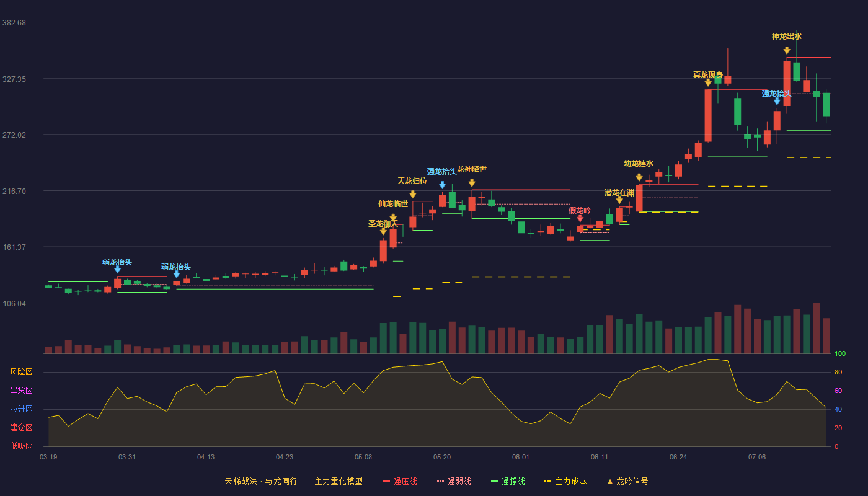Toggle the 强压线 legend series
Image resolution: width=868 pixels, height=496 pixels.
(x=400, y=481)
